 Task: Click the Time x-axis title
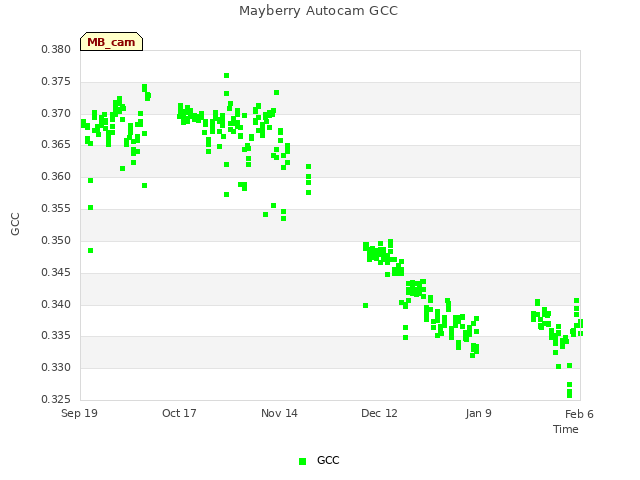click(x=566, y=429)
